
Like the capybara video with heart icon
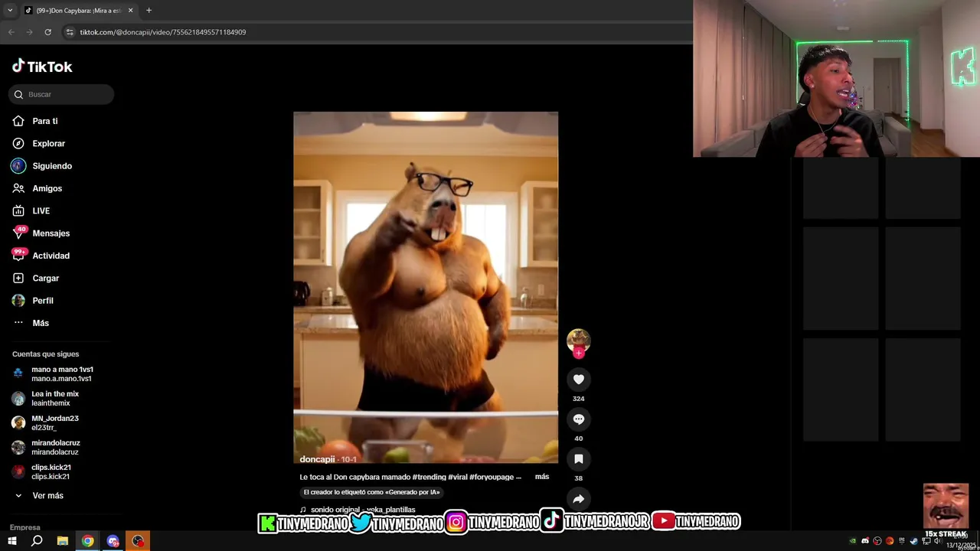click(579, 380)
